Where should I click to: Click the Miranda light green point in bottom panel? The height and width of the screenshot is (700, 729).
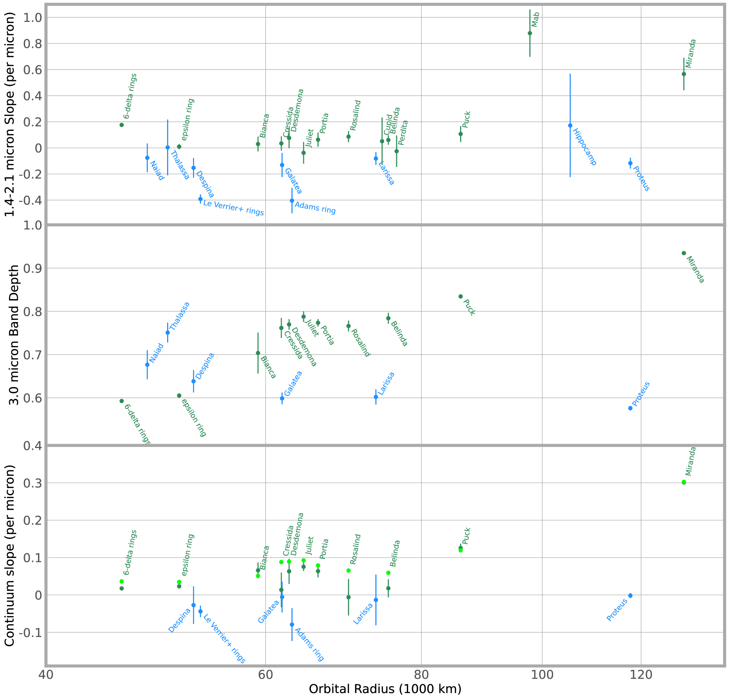pos(684,482)
